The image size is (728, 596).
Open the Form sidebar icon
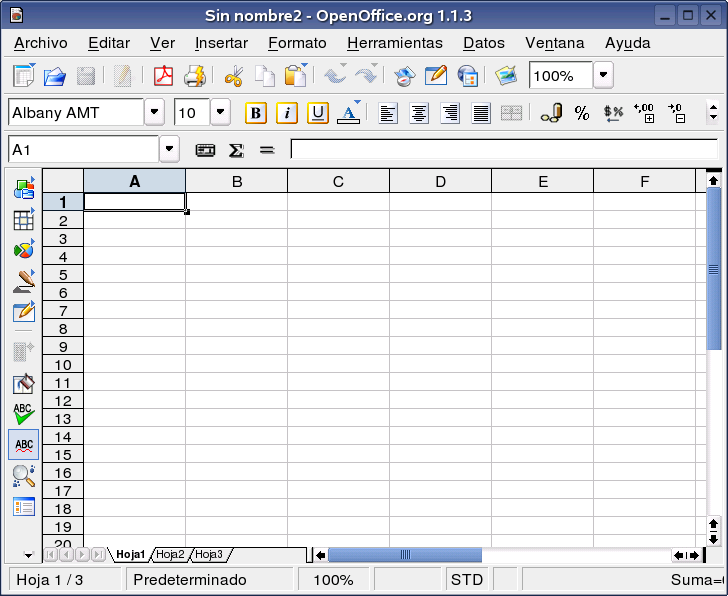[x=24, y=311]
